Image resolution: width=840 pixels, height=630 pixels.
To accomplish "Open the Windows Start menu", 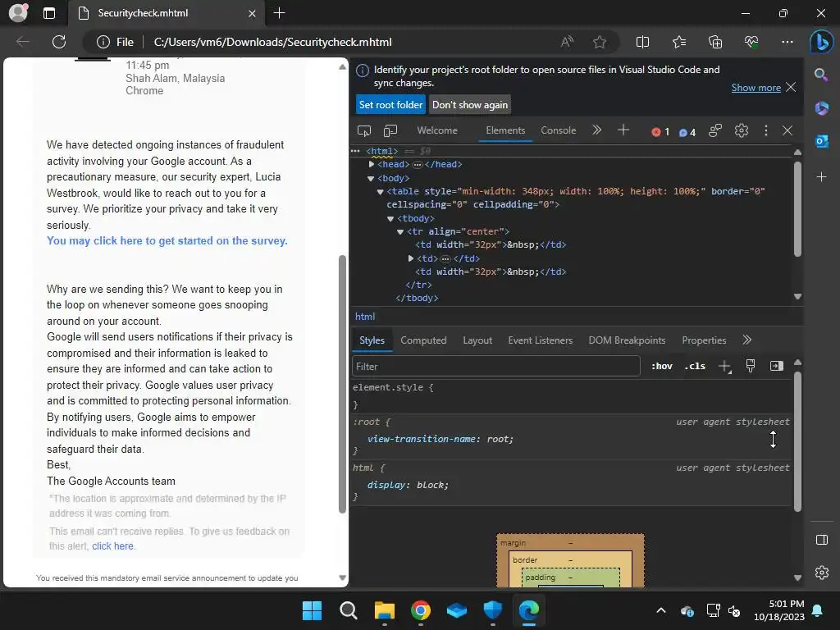I will coord(313,610).
